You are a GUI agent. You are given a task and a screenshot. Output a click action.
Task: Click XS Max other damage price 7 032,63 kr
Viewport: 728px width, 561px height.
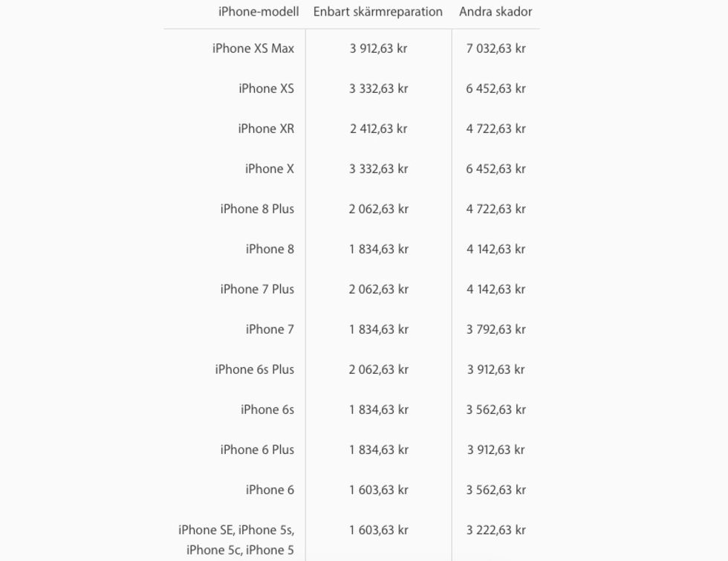pyautogui.click(x=496, y=48)
